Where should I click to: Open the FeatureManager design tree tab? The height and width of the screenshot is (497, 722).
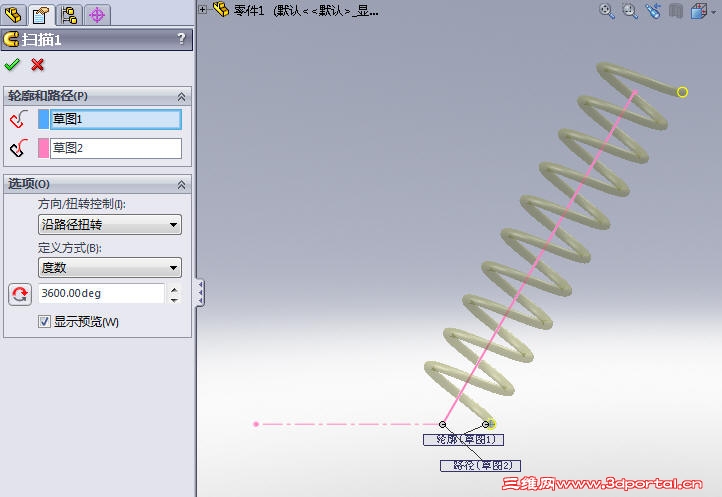point(13,15)
